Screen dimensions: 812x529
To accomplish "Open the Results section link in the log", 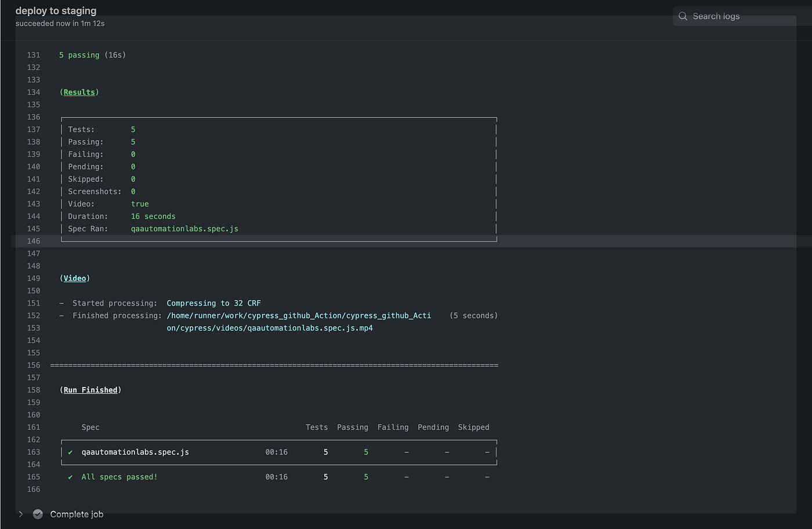I will [79, 92].
